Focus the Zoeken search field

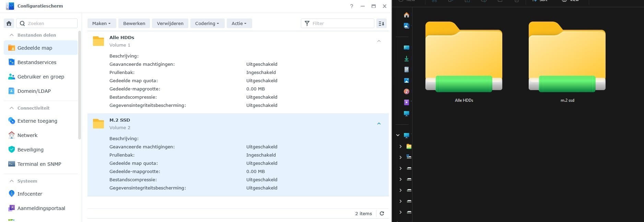pyautogui.click(x=47, y=23)
